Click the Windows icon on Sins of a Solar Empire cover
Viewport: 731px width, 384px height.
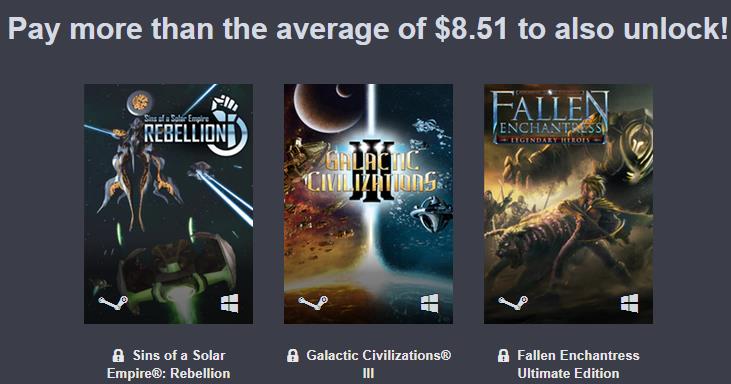click(229, 303)
